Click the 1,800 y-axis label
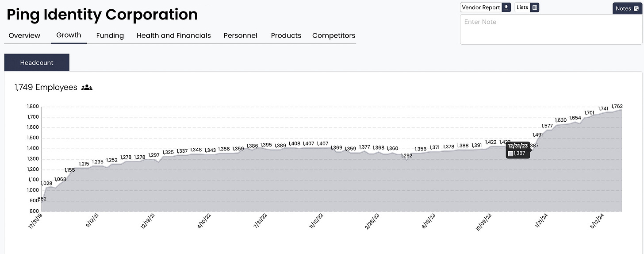This screenshot has height=254, width=644. 34,106
